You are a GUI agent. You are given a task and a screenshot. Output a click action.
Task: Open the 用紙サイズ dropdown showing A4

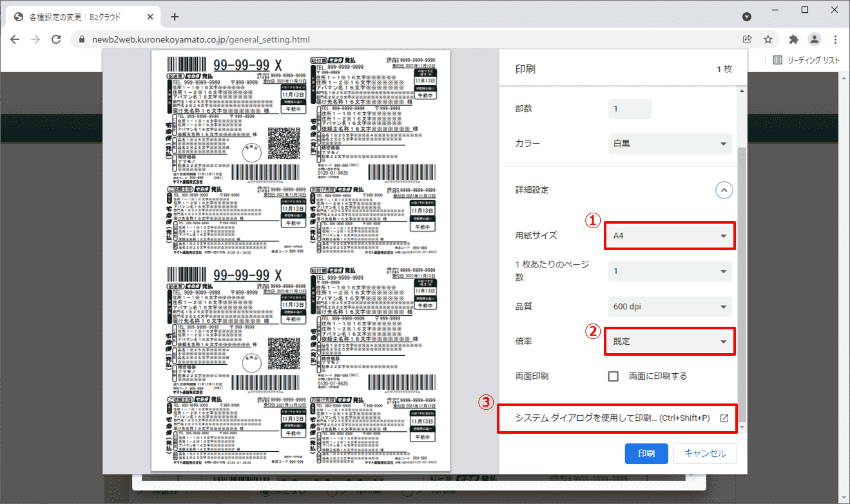tap(670, 236)
